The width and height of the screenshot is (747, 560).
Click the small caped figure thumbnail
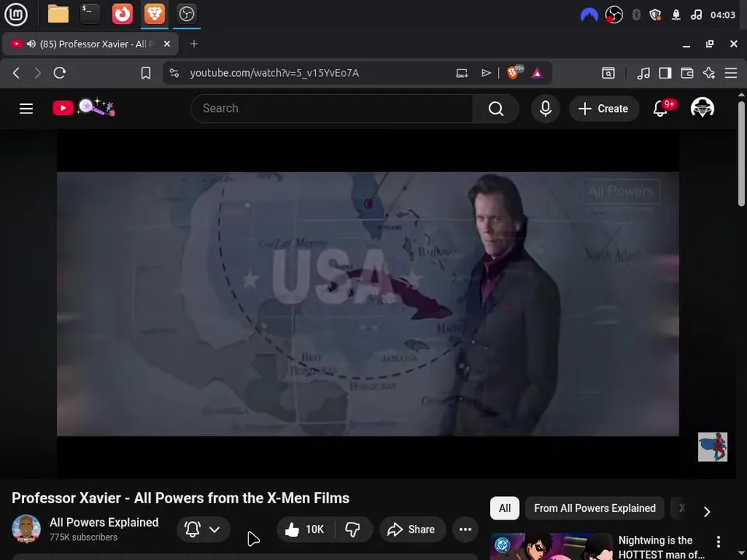pos(712,446)
